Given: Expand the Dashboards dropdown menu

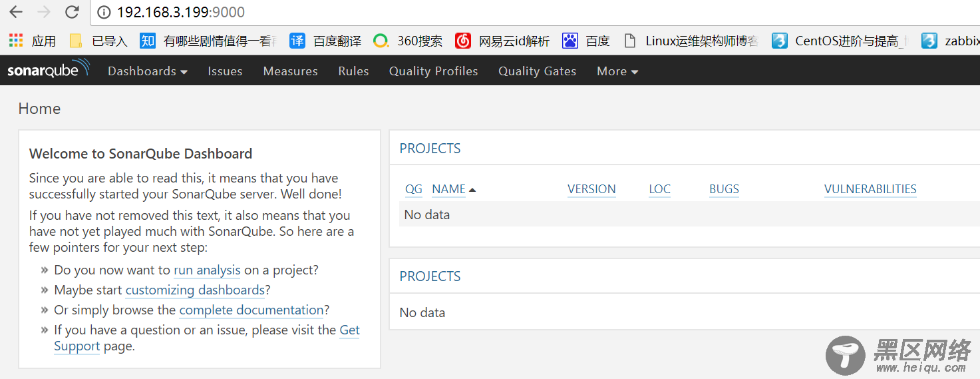Looking at the screenshot, I should 148,71.
